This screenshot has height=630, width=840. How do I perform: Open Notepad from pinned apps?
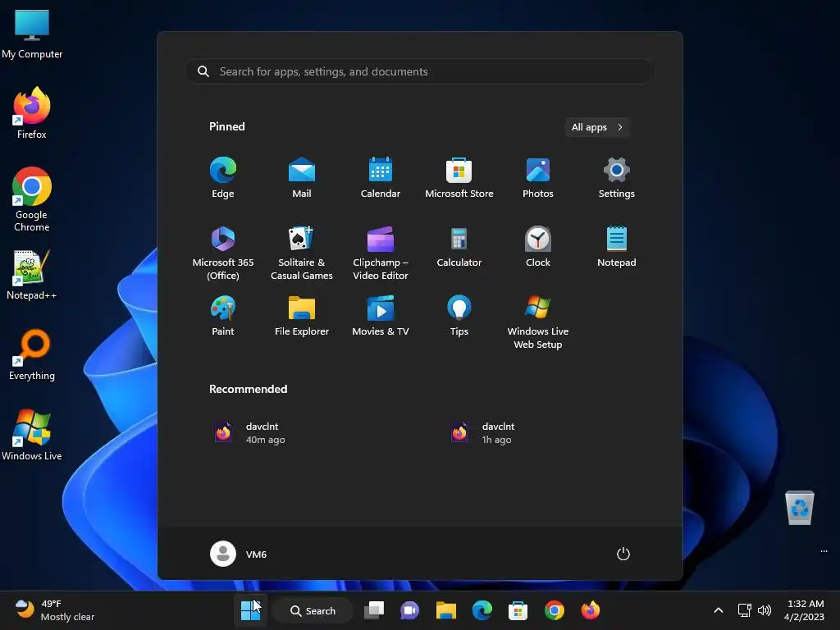[617, 247]
